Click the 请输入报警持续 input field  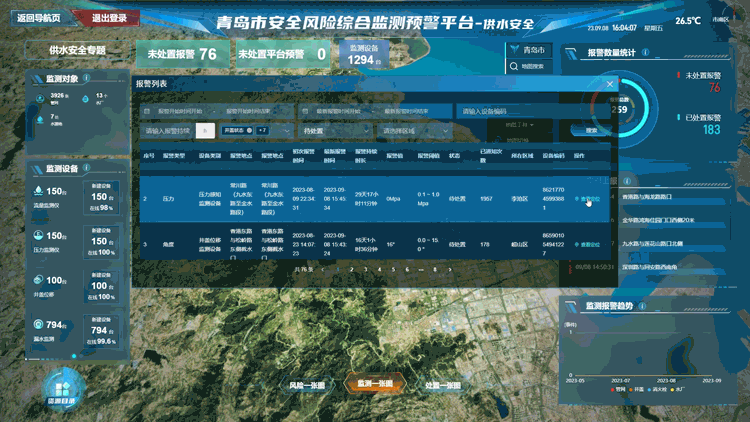click(x=167, y=131)
